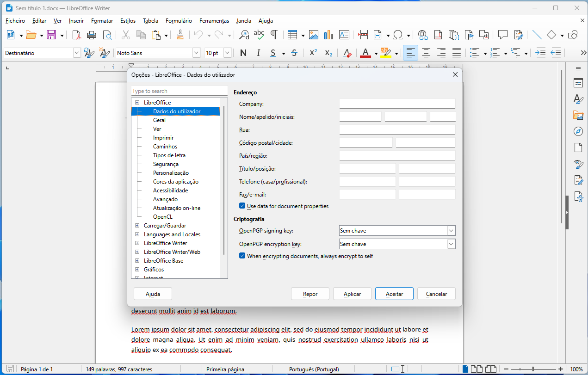
Task: Click the Insert special character omega icon
Action: click(398, 35)
